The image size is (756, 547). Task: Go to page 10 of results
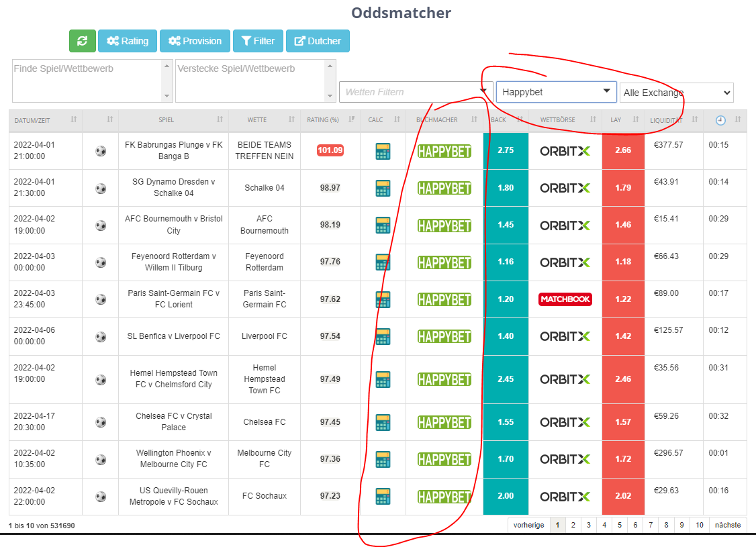[700, 525]
